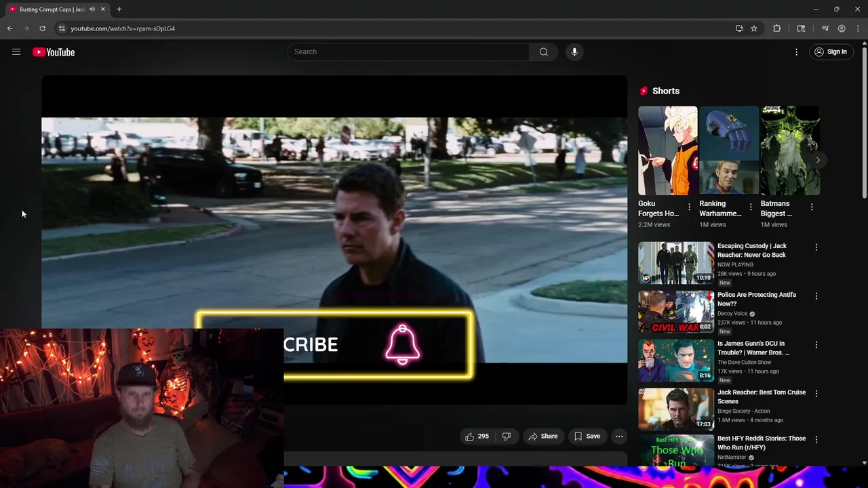Open Ranking Warhammer short thumbnail
Image resolution: width=868 pixels, height=488 pixels.
click(729, 150)
